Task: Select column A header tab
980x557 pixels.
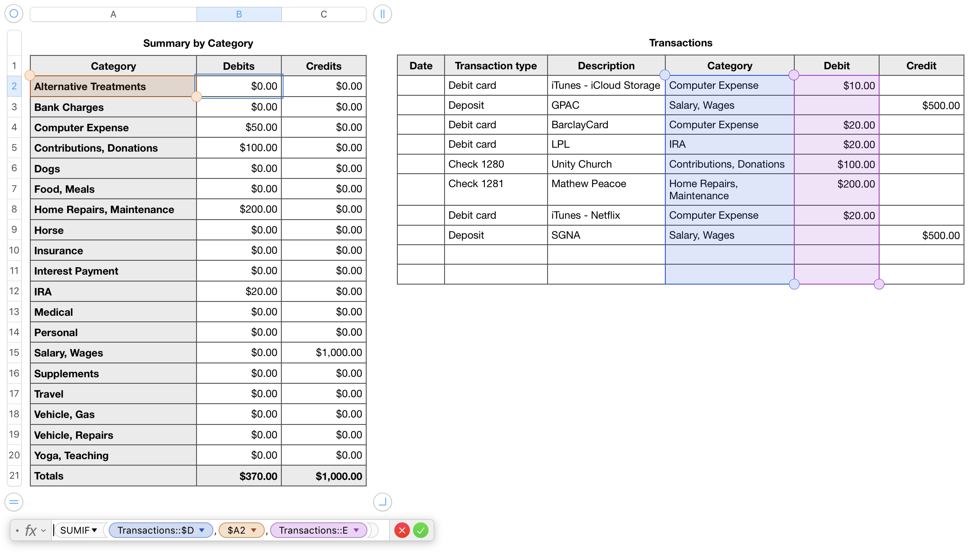Action: pos(113,14)
